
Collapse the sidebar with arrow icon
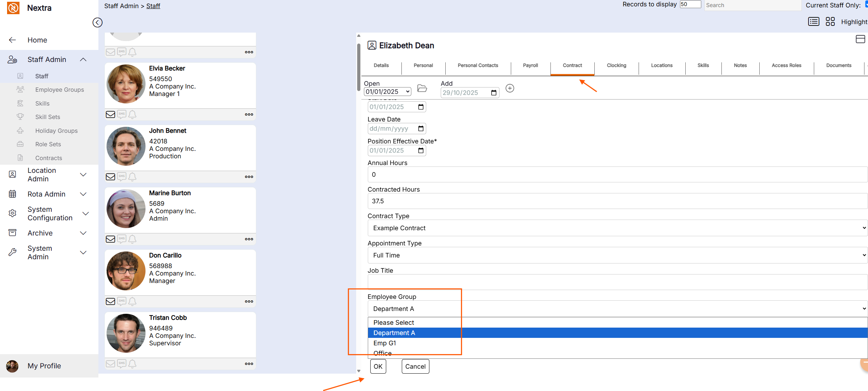tap(97, 22)
